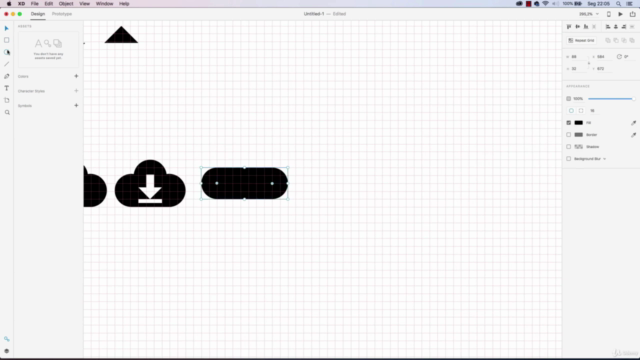This screenshot has height=360, width=640.
Task: Open the Object menu
Action: (66, 4)
